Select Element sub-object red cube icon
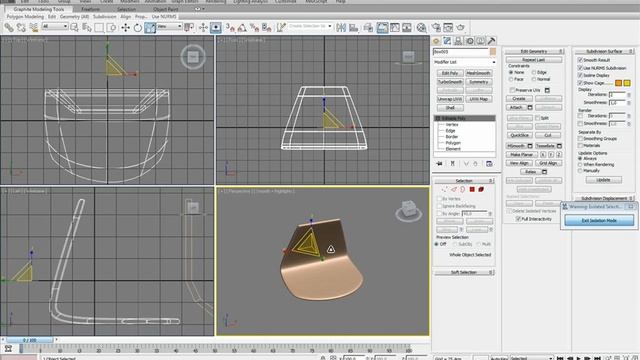 481,189
